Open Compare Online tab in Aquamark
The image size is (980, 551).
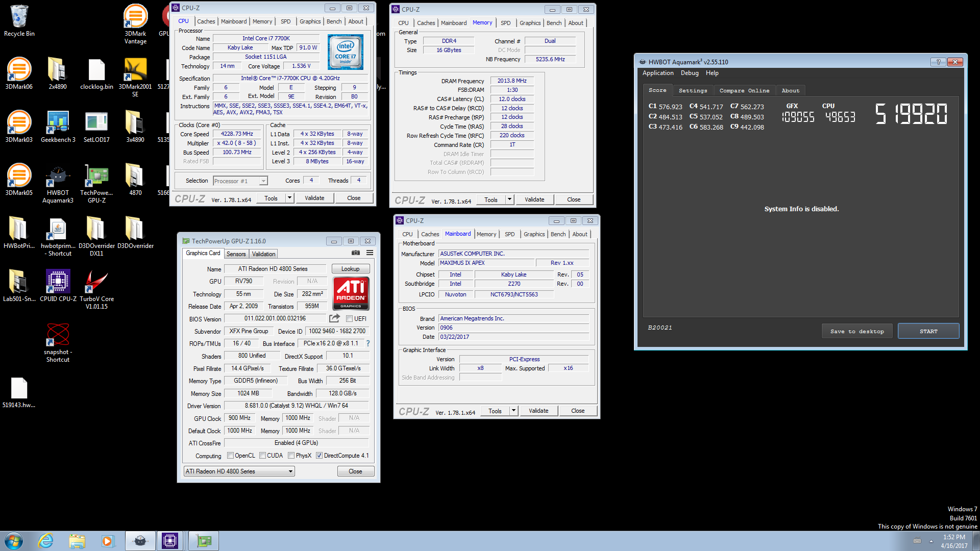click(745, 90)
